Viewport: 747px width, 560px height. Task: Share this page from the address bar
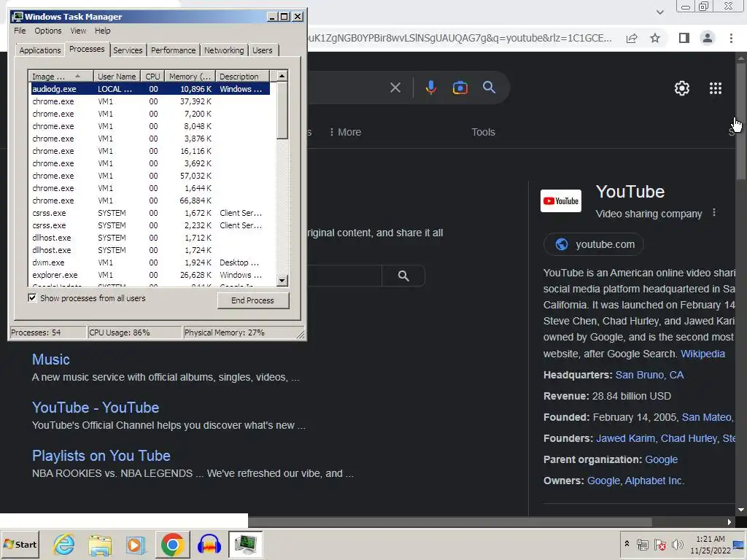(632, 38)
